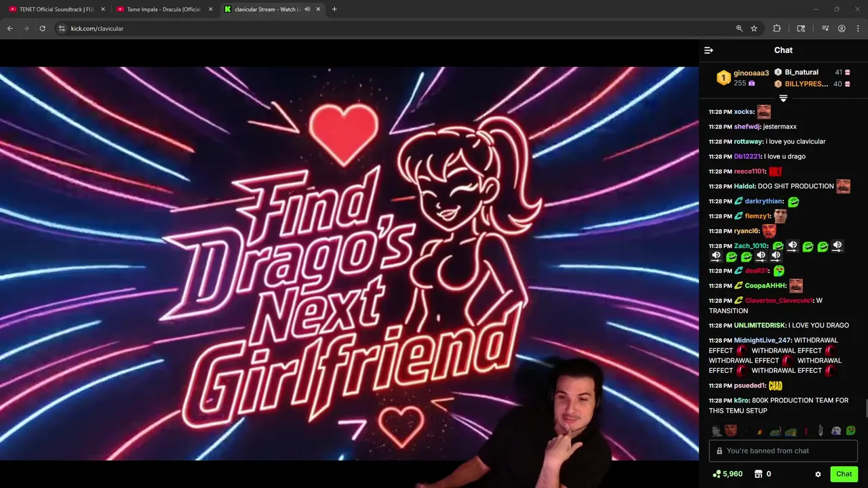Click username darkrythian in chat
The width and height of the screenshot is (868, 488).
[764, 201]
